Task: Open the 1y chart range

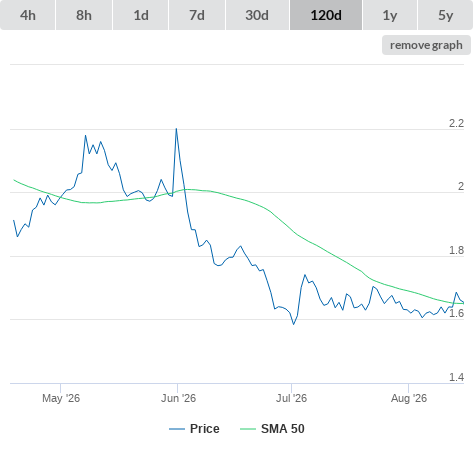Action: tap(390, 15)
